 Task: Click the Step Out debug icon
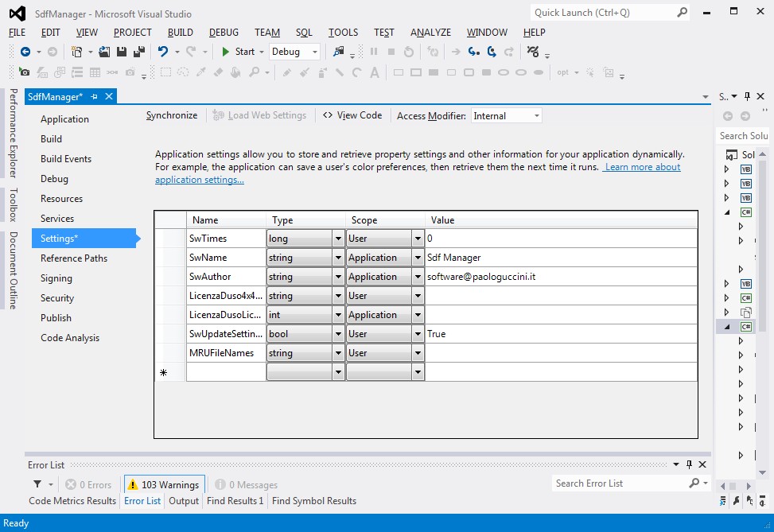click(x=509, y=52)
